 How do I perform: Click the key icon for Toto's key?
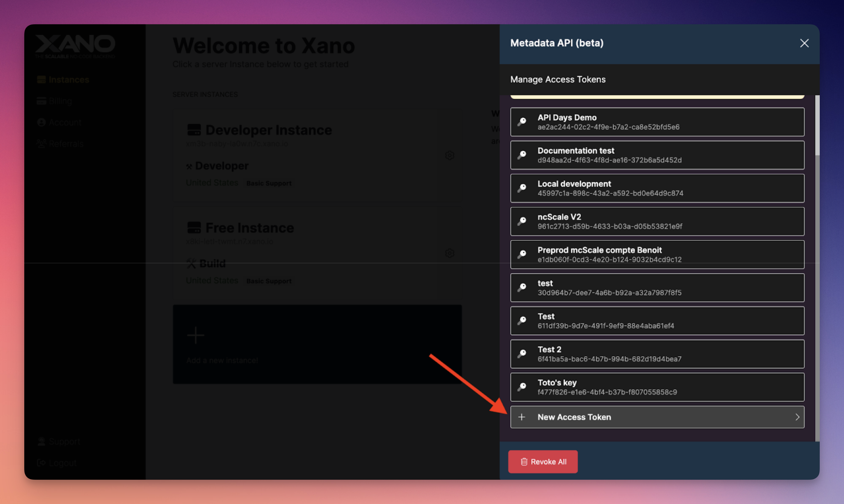pos(522,387)
